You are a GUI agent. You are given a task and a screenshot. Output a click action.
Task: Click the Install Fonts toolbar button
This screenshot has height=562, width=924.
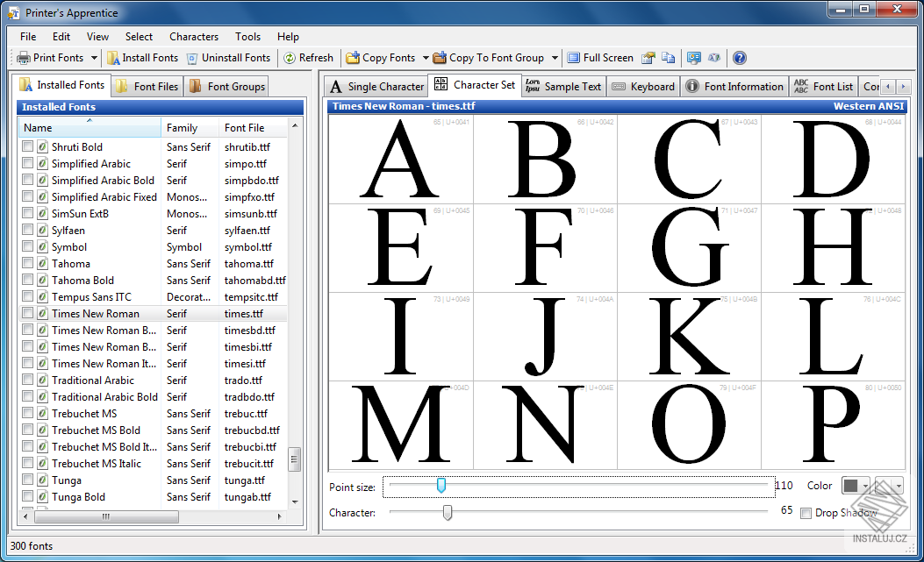coord(143,58)
